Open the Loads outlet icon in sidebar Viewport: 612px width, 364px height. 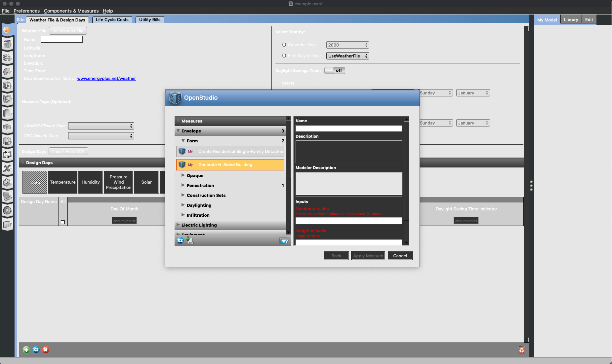pyautogui.click(x=7, y=72)
